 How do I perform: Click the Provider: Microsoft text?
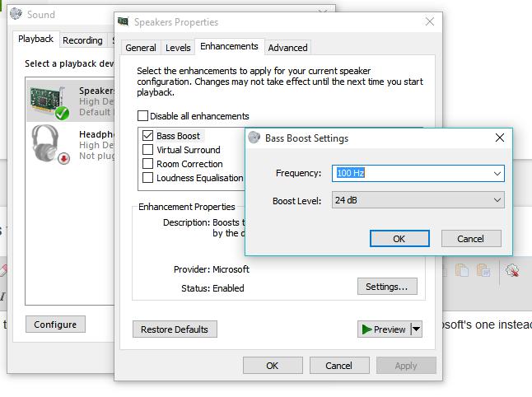click(212, 269)
